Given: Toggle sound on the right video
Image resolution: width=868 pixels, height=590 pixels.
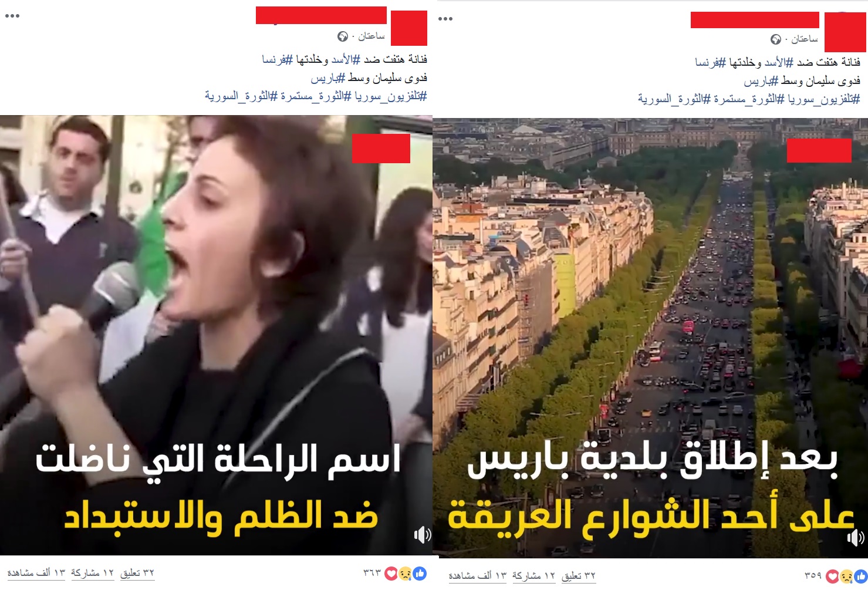Looking at the screenshot, I should (x=855, y=537).
